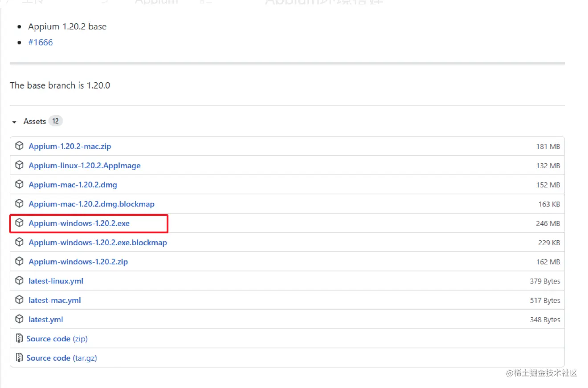Click package icon beside latest-mac.yml
This screenshot has height=388, width=588.
tap(19, 299)
